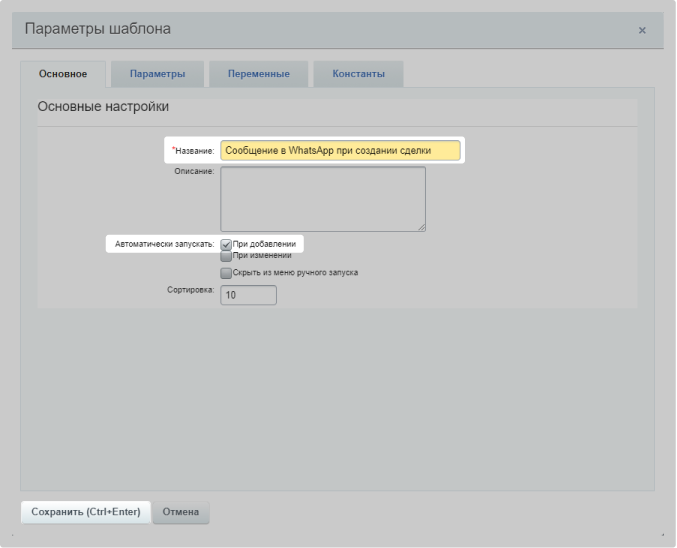
Task: Click into the Название text field
Action: tap(340, 150)
